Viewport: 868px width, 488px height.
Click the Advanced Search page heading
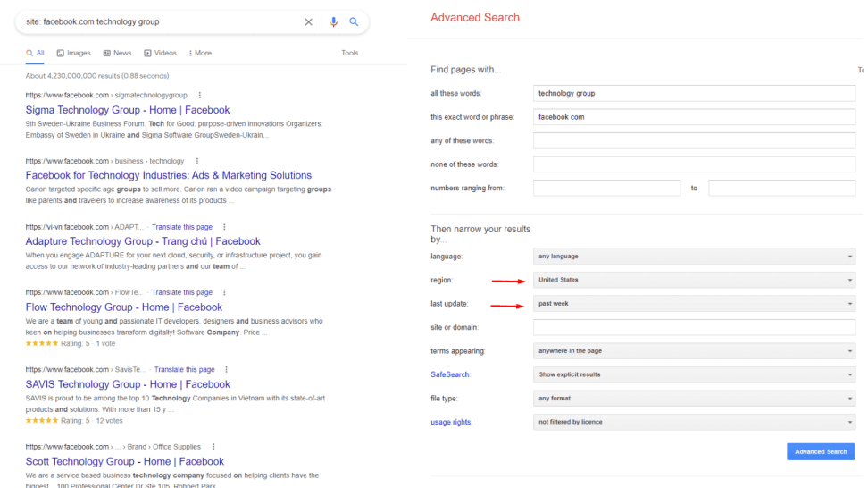pos(475,18)
